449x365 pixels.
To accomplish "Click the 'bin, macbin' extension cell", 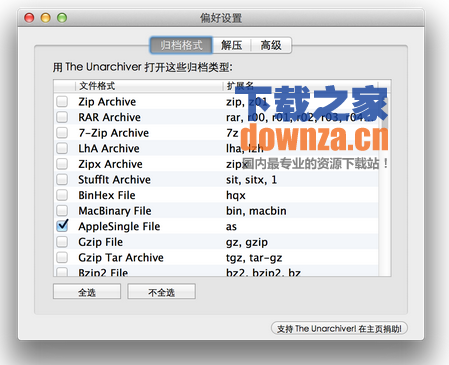I will [x=256, y=211].
